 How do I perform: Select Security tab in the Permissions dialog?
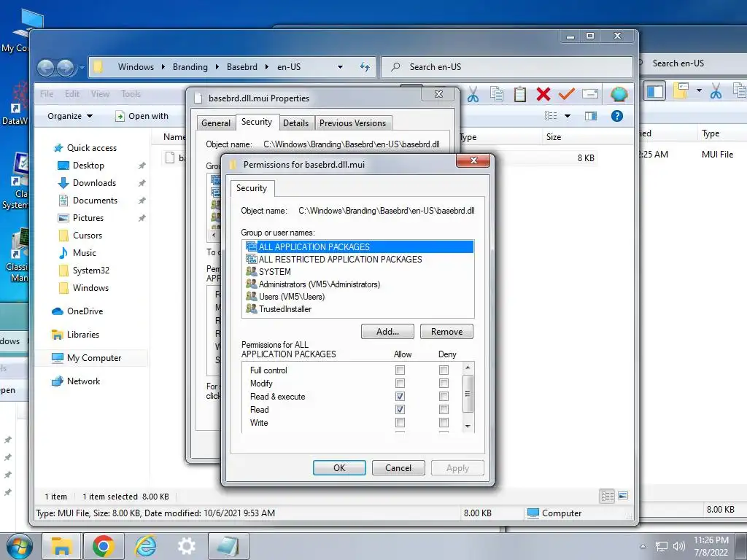[x=252, y=188]
